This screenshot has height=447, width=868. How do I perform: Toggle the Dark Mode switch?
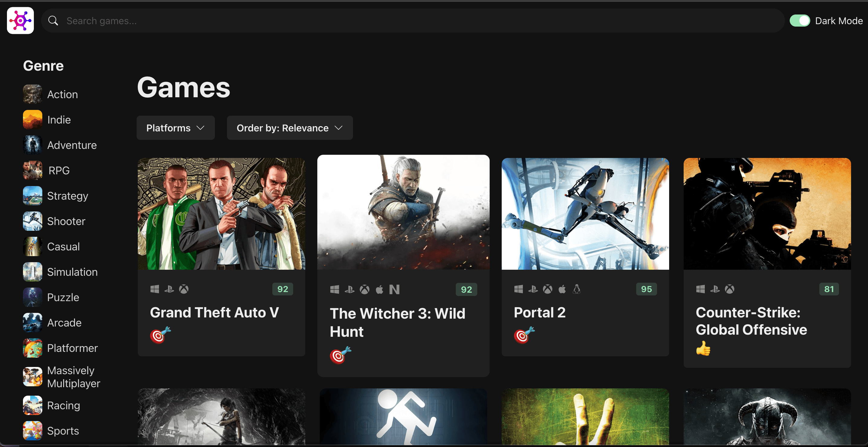click(800, 21)
